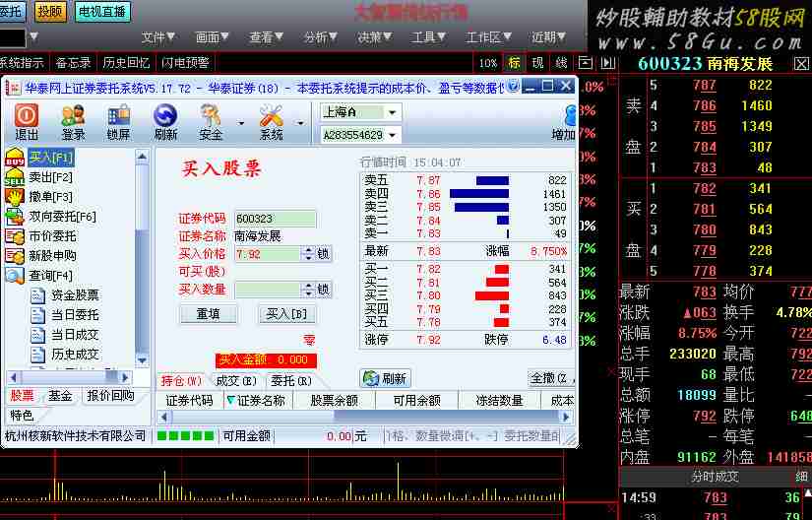The height and width of the screenshot is (520, 812).
Task: Toggle the 标 button in chart toolbar
Action: [x=514, y=63]
